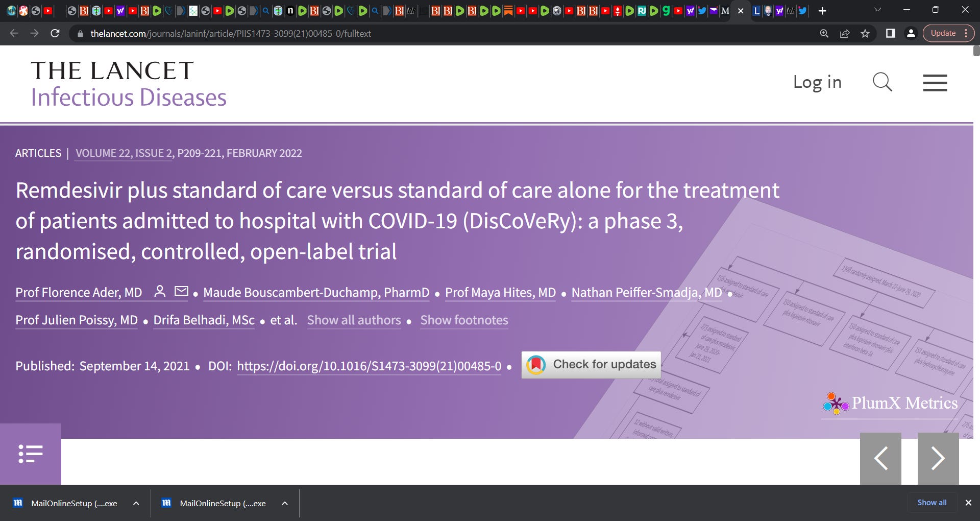This screenshot has height=521, width=980.
Task: Click the browser back arrow
Action: 14,33
